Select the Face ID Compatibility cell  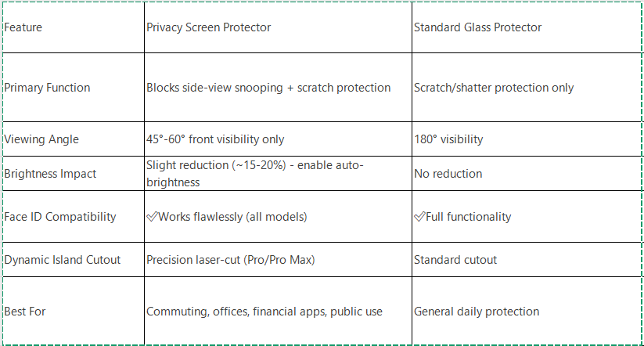pyautogui.click(x=74, y=217)
